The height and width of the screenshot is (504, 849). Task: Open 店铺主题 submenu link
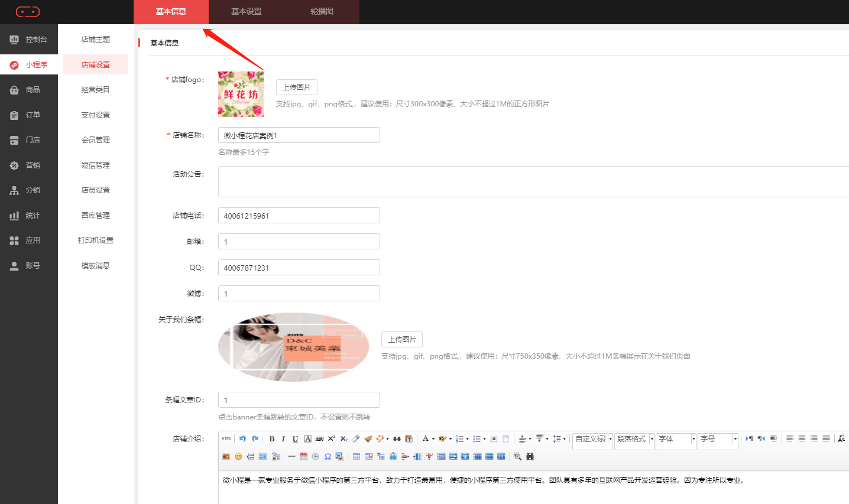click(96, 40)
